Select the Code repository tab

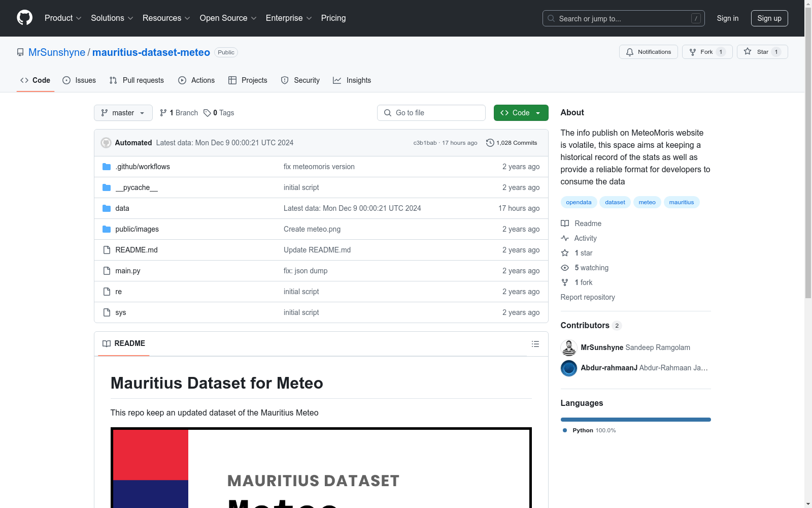click(x=36, y=80)
